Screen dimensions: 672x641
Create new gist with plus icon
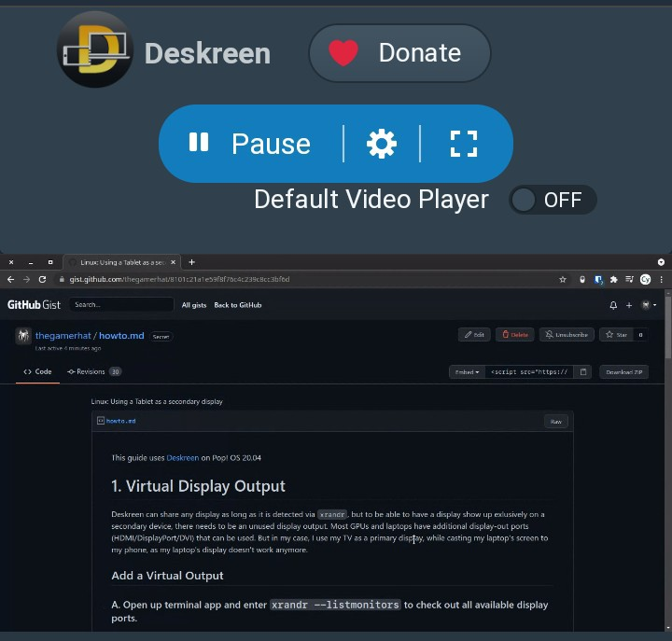[x=629, y=305]
